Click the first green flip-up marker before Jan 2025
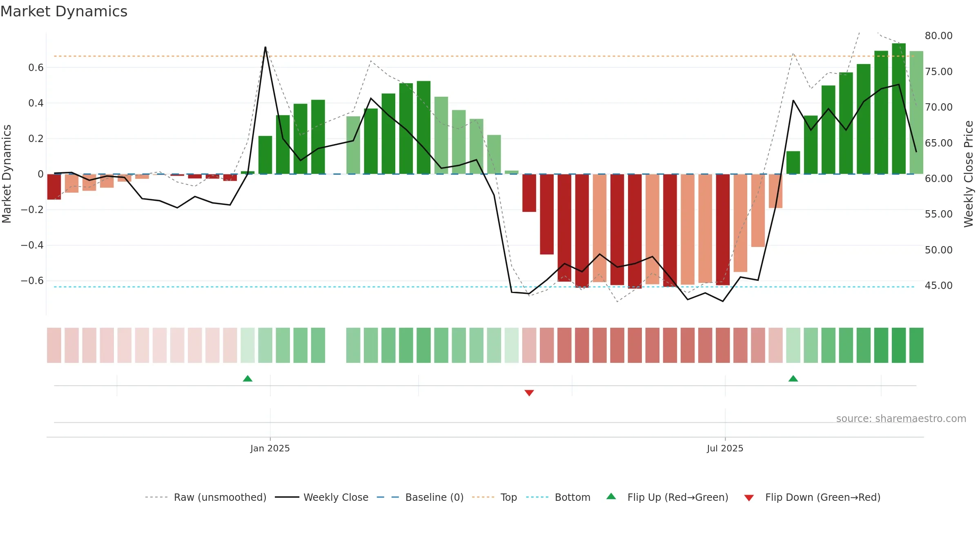Screen dimensions: 980x551 pyautogui.click(x=247, y=378)
